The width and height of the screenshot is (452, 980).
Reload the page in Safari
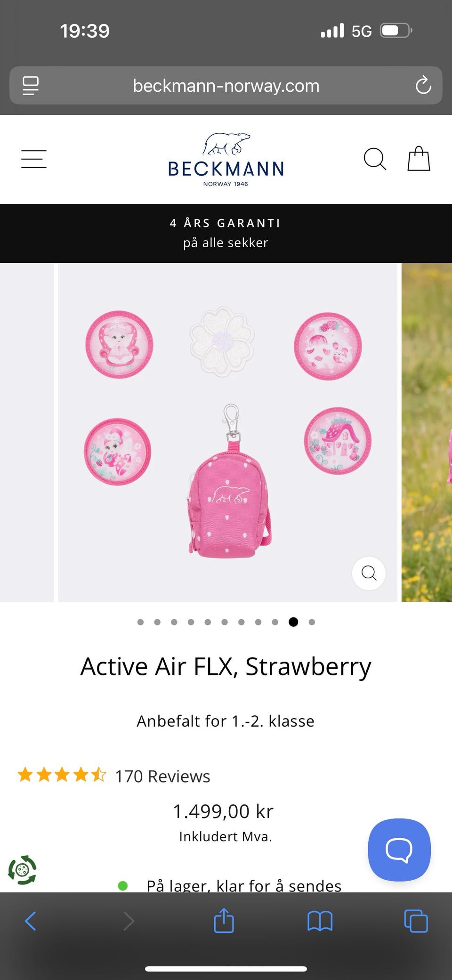click(423, 85)
